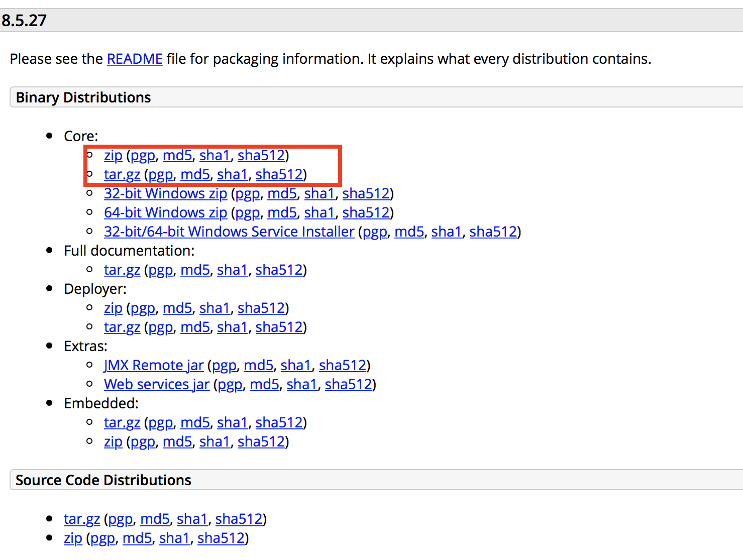Open sha512 for Embedded tar.gz
The height and width of the screenshot is (560, 743).
click(279, 423)
